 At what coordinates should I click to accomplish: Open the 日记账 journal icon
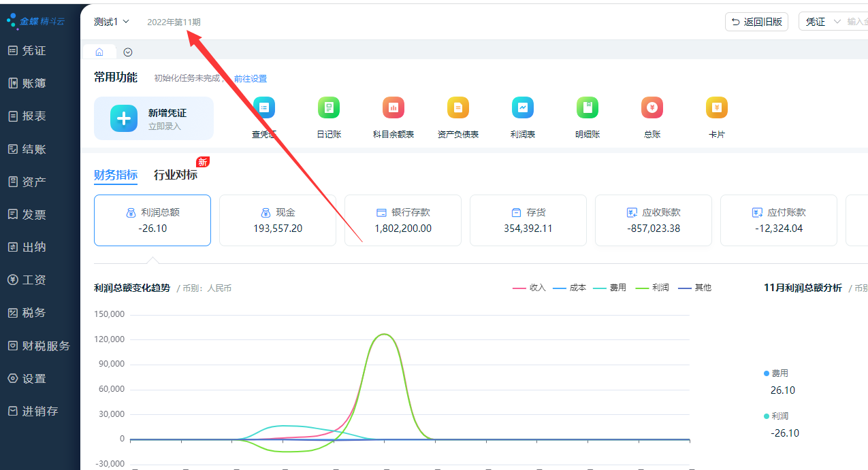click(329, 108)
